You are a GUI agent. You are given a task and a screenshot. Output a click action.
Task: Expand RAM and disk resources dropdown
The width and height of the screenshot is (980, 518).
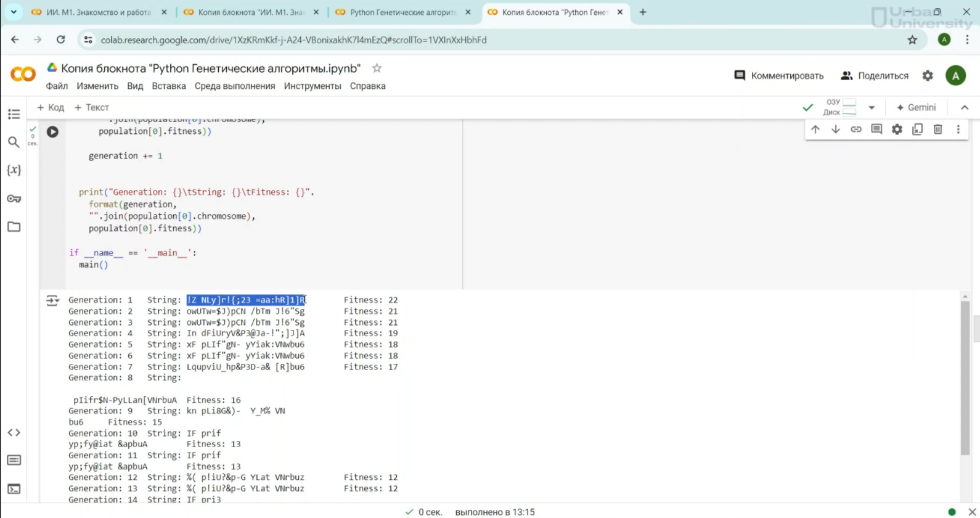(x=872, y=107)
